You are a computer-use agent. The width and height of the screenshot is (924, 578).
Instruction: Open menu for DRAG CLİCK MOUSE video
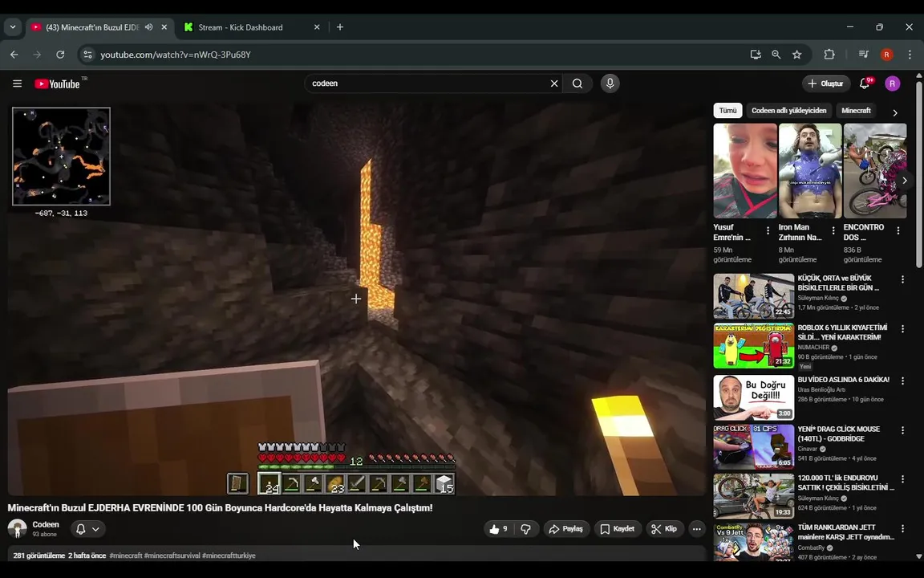tap(902, 430)
